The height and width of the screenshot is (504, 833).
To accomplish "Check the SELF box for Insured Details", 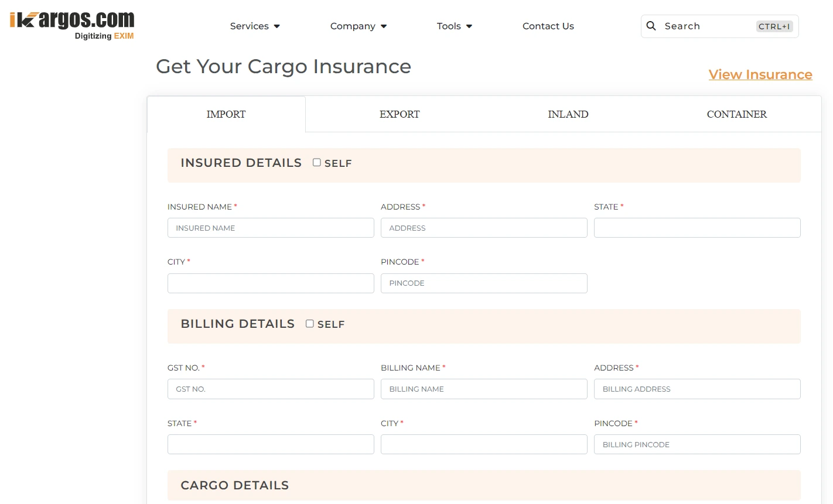I will pos(317,163).
